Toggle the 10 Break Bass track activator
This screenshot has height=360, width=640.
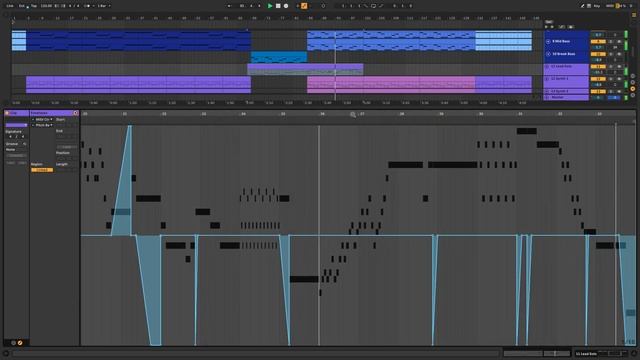[598, 54]
